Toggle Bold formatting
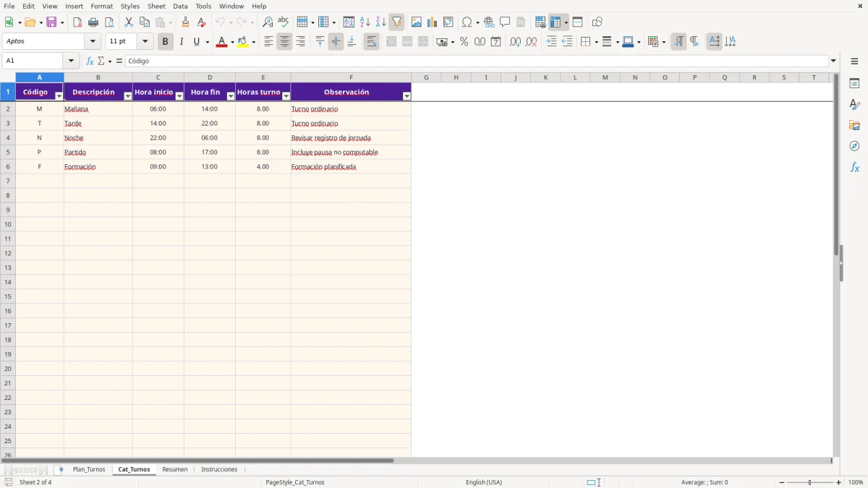 click(x=165, y=42)
